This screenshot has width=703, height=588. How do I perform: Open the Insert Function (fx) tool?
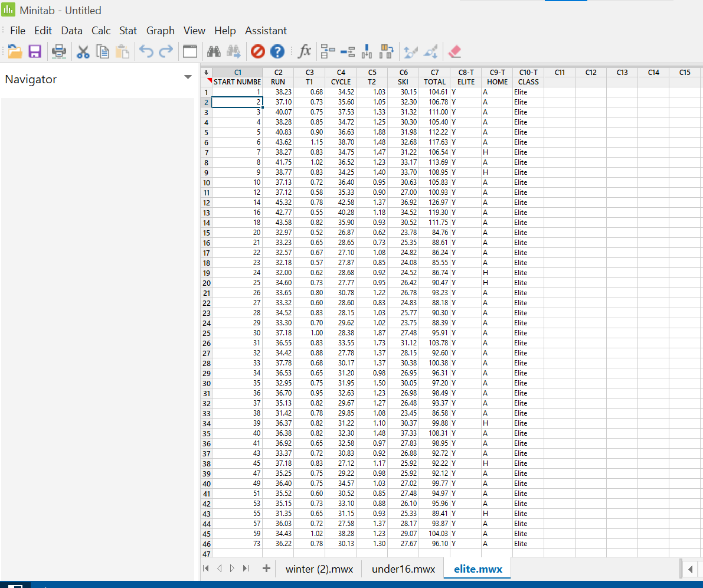point(304,51)
